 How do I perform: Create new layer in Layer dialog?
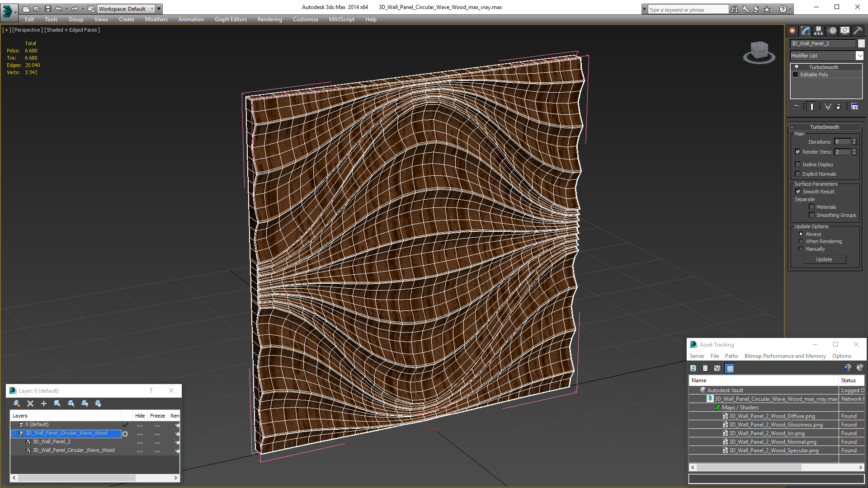coord(17,404)
